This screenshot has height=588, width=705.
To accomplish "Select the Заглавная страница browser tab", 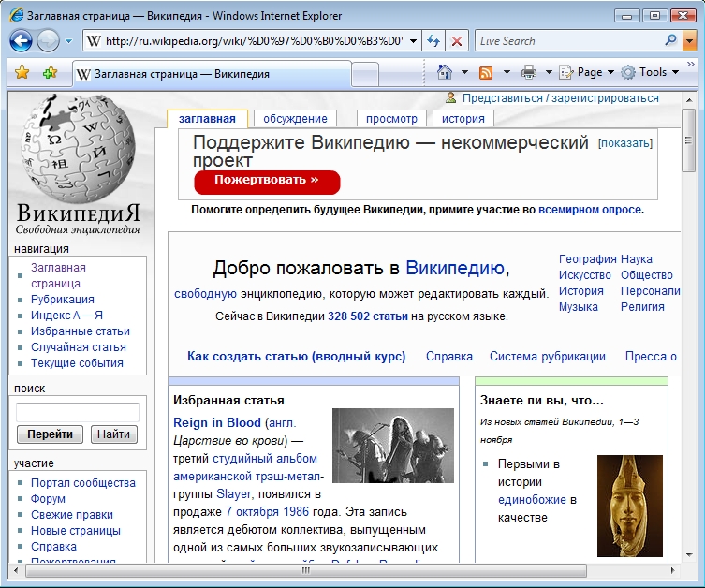I will pyautogui.click(x=212, y=74).
